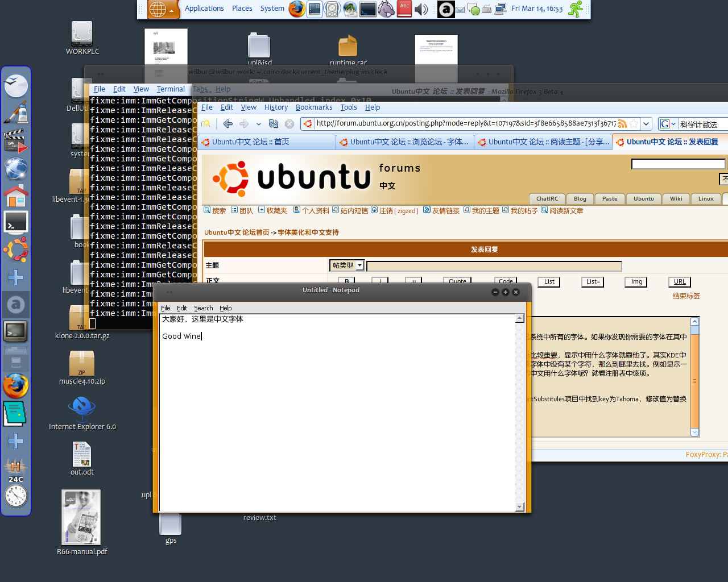Open the back/forward history dropdown arrow
The image size is (728, 582).
pyautogui.click(x=258, y=124)
